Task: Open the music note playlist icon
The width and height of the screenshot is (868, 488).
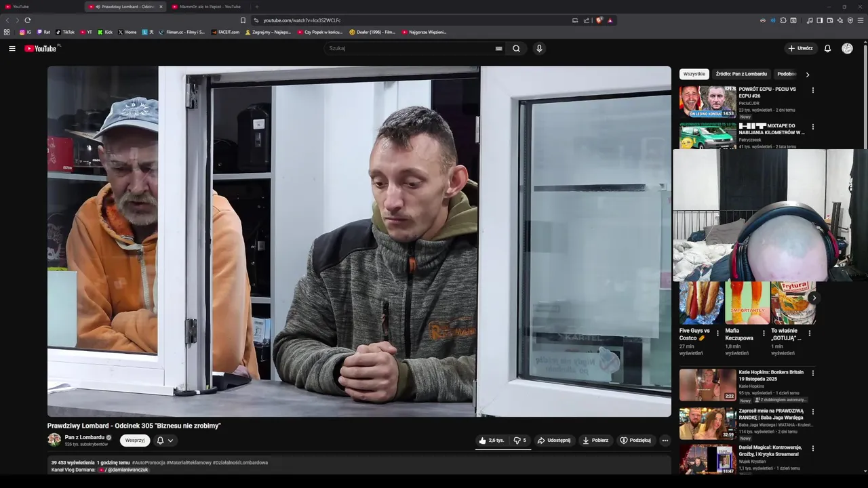Action: click(x=810, y=20)
